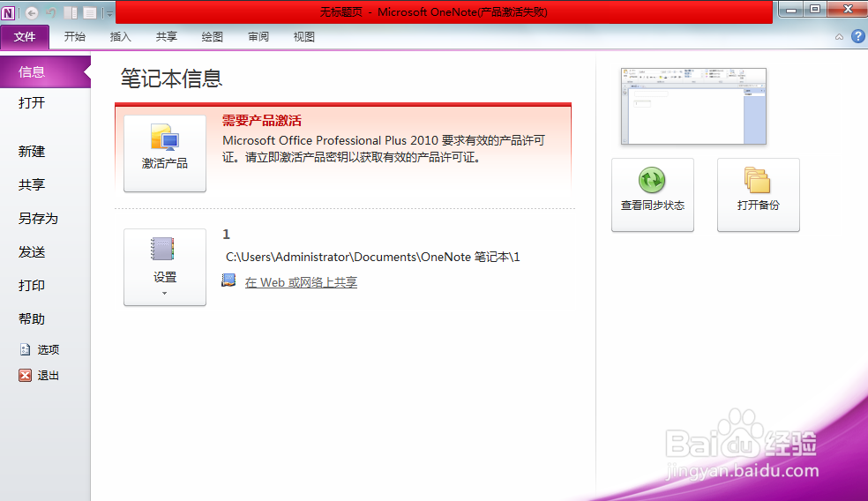Switch to the 审阅 ribbon tab
This screenshot has width=868, height=501.
tap(258, 37)
